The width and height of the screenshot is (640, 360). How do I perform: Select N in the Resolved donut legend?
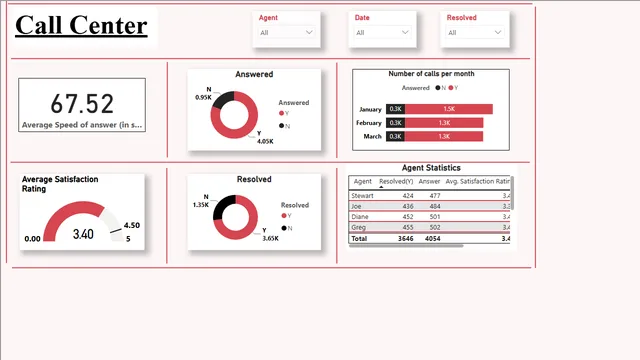[287, 228]
